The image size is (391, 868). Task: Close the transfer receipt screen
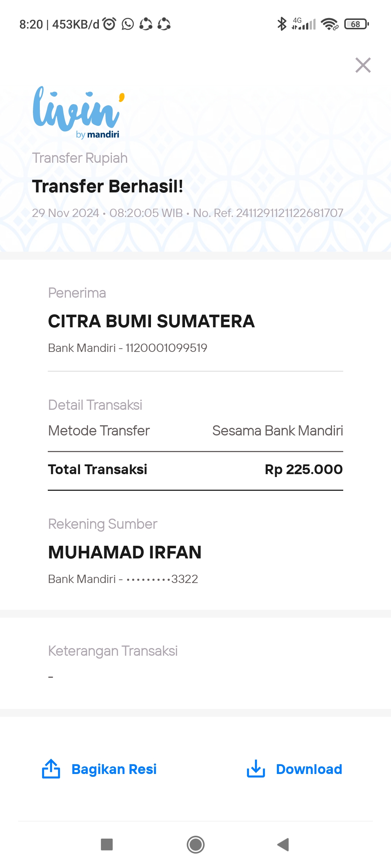(x=363, y=65)
